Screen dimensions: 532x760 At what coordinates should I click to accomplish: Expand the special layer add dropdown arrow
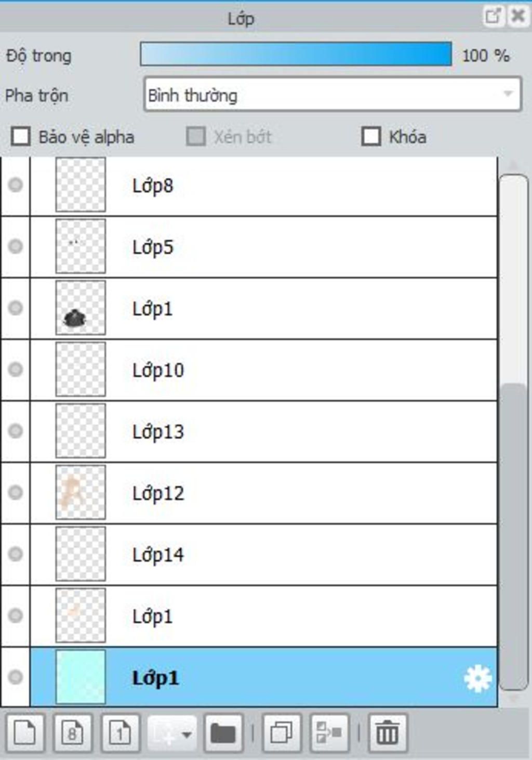(x=186, y=734)
